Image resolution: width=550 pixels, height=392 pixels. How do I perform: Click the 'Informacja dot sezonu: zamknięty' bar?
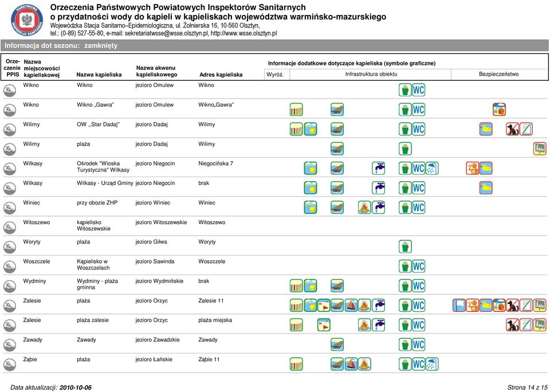[x=274, y=46]
